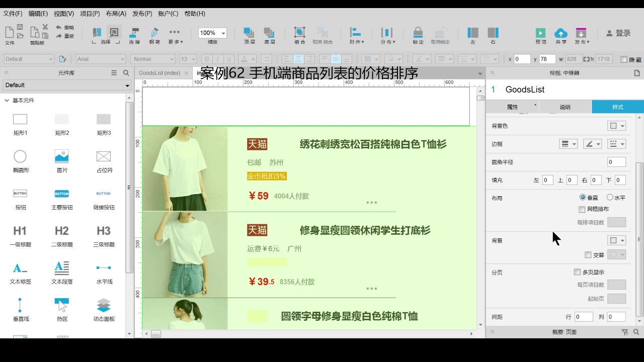This screenshot has height=362, width=644.
Task: Open the border line style dropdown
Action: (617, 144)
